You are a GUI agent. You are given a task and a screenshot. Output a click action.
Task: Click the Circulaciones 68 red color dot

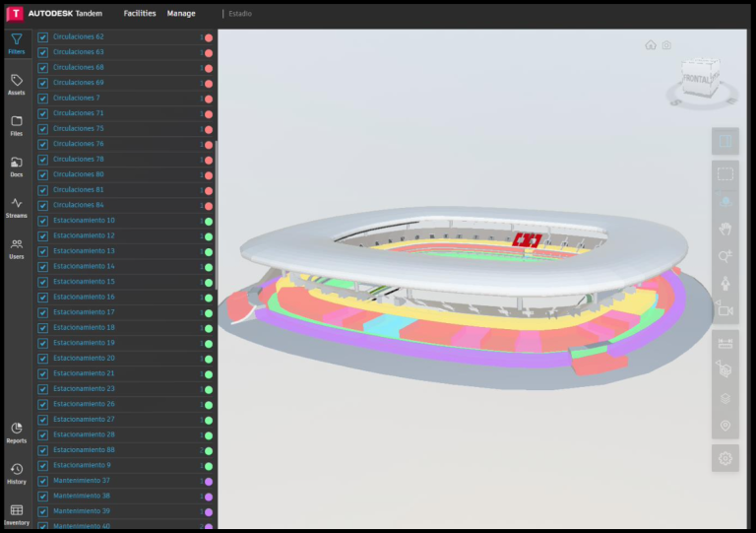[209, 69]
